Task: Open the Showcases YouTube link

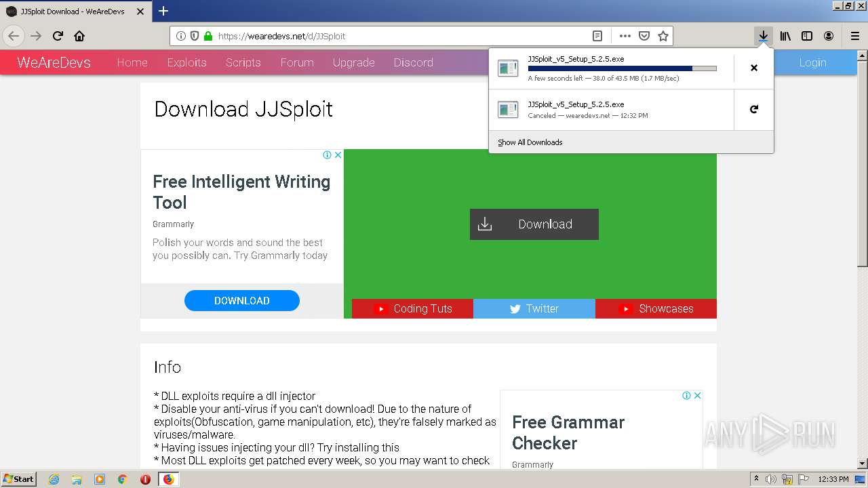Action: coord(656,308)
